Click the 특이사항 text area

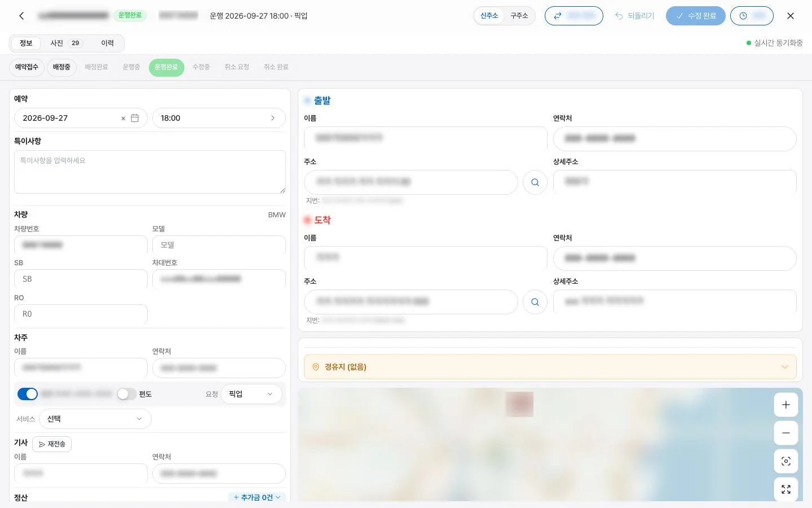[x=150, y=172]
